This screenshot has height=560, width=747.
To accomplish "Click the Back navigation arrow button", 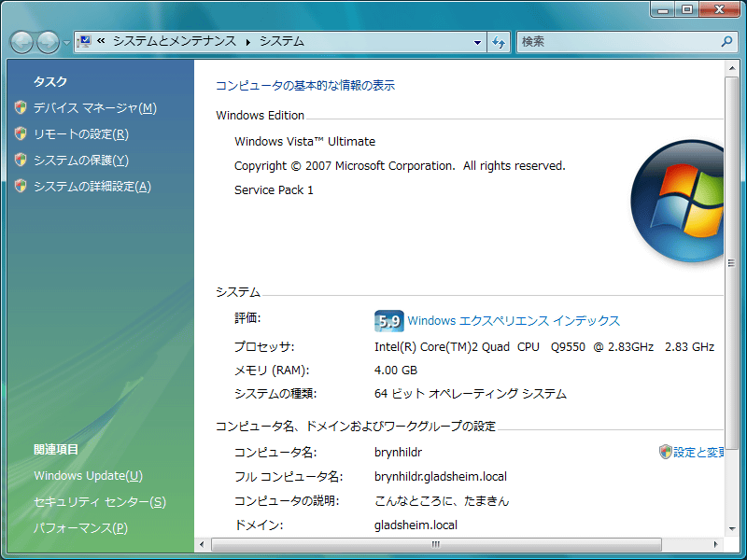I will pyautogui.click(x=21, y=42).
